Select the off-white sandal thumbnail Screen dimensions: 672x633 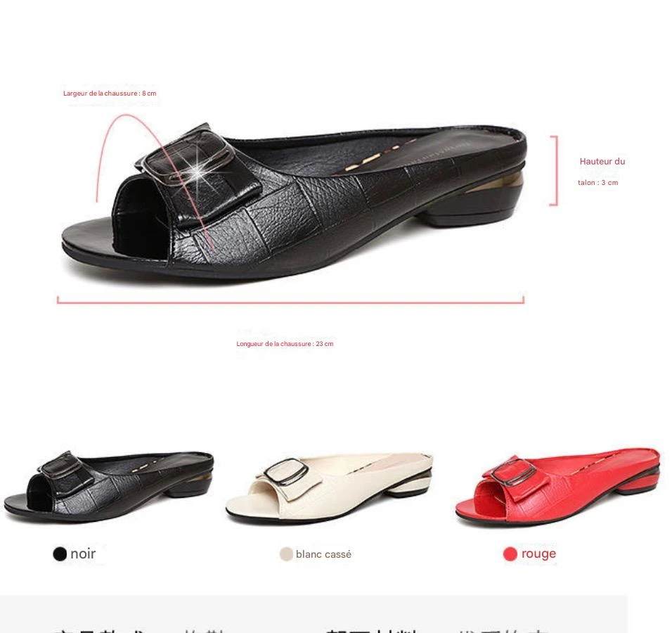(x=329, y=489)
